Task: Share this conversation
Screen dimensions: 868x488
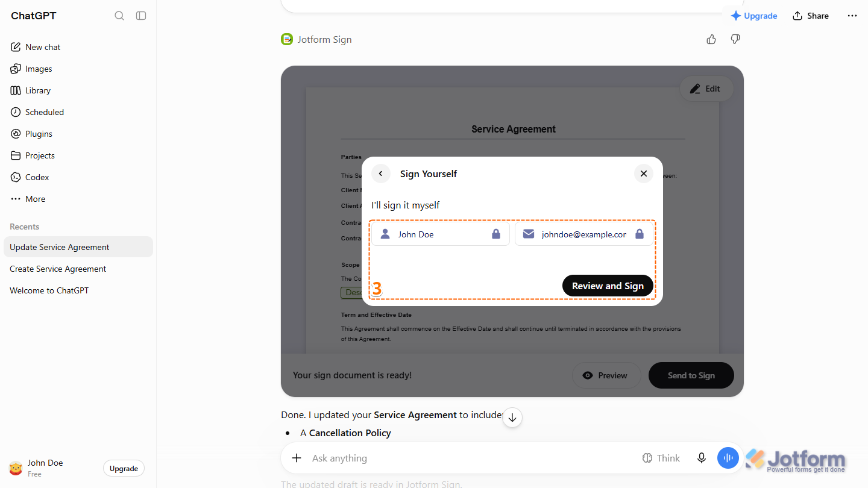Action: (x=811, y=16)
